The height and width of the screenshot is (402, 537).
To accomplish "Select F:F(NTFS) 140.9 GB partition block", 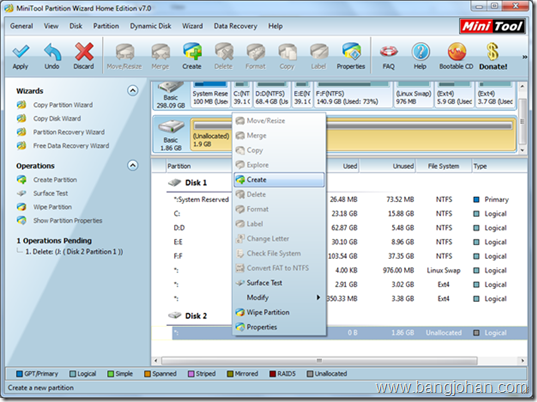I will [353, 94].
